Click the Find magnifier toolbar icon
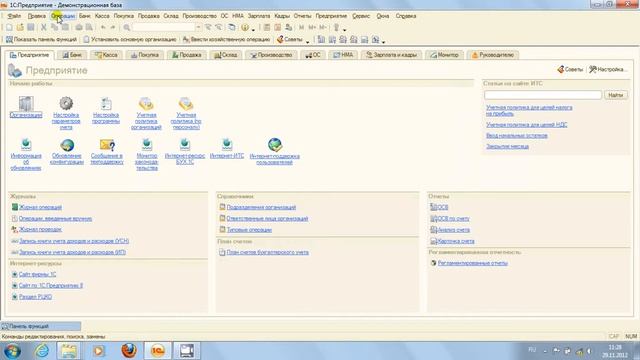 click(127, 27)
